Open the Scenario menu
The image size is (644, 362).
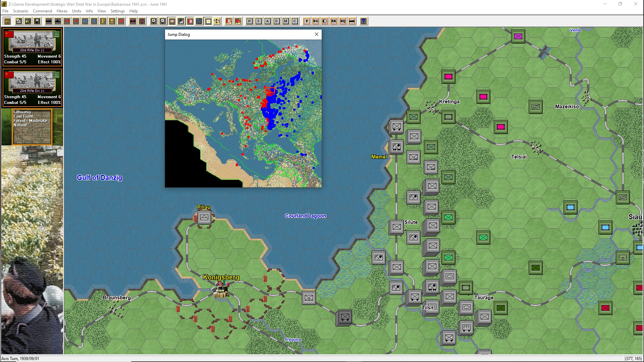click(20, 11)
